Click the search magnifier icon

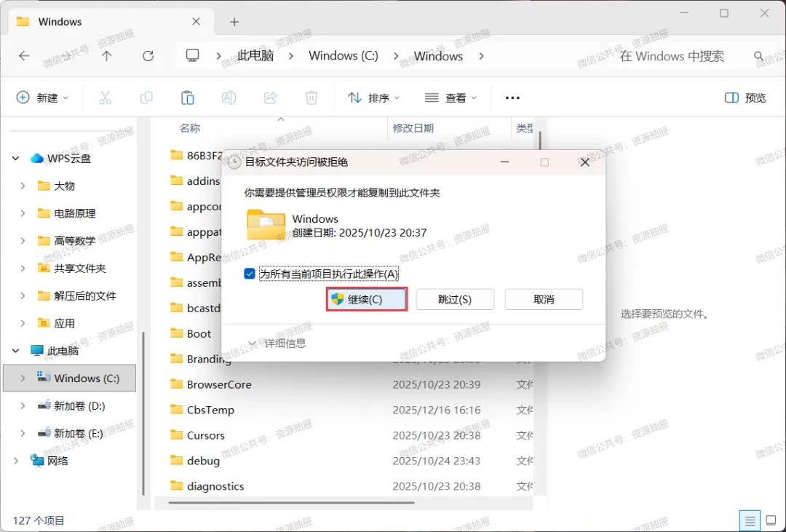(x=758, y=56)
